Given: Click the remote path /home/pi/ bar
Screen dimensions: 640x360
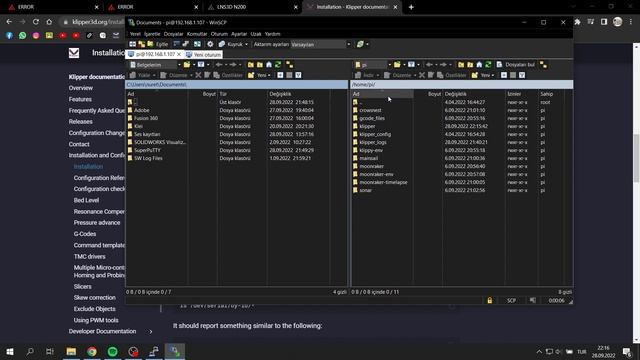Looking at the screenshot, I should (461, 84).
